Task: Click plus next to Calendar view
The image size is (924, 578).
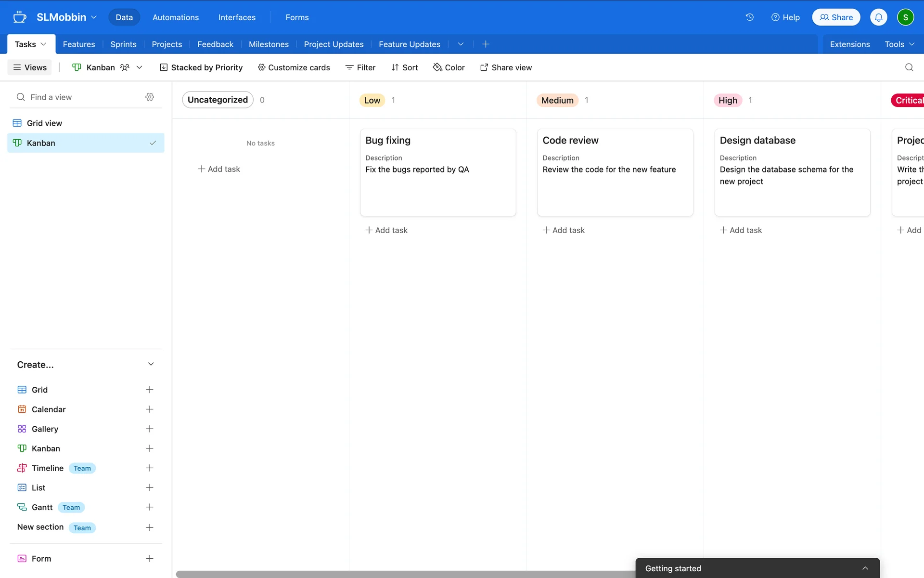Action: point(150,409)
